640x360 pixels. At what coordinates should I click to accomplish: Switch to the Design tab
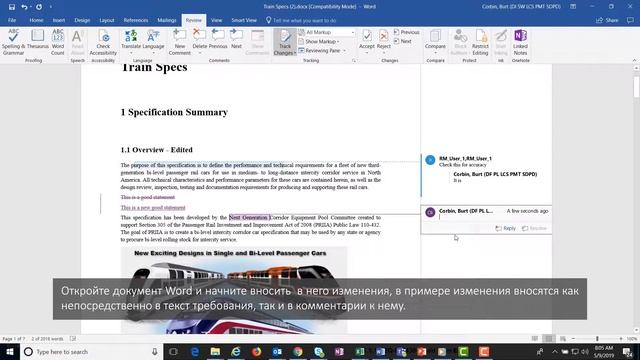[82, 20]
